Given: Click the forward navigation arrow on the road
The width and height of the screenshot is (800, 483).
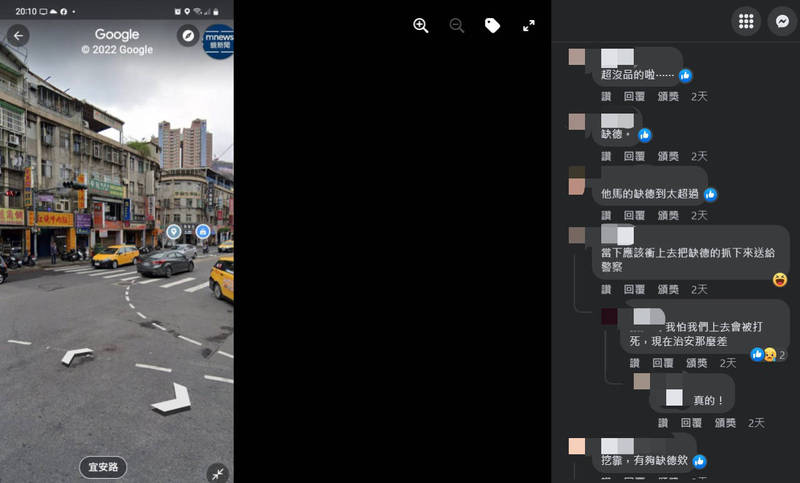Looking at the screenshot, I should click(171, 397).
